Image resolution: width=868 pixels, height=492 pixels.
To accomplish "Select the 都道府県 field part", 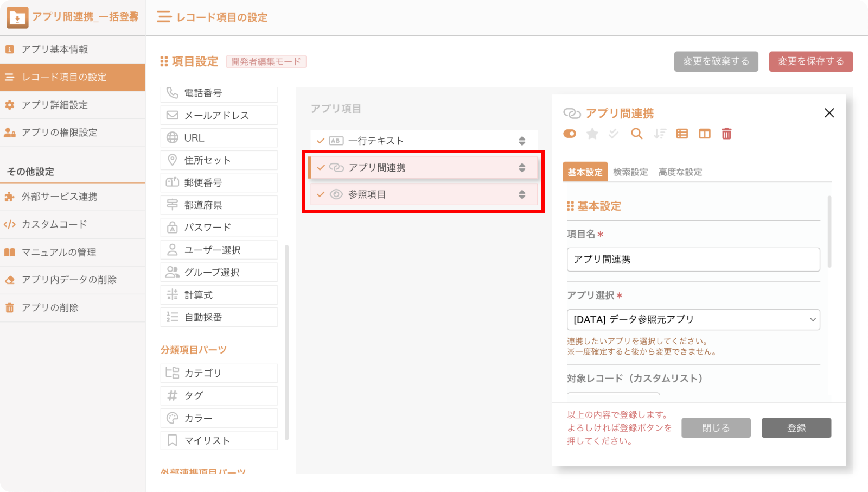I will point(219,205).
